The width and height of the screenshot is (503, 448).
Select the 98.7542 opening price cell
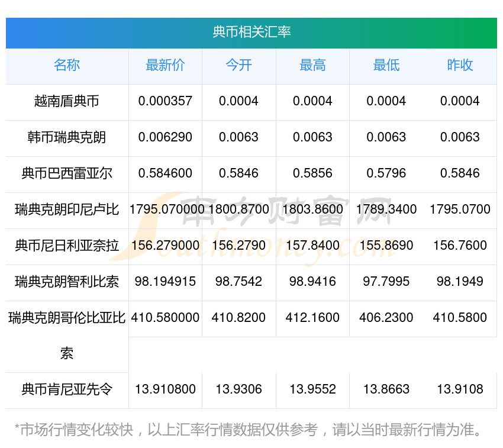pyautogui.click(x=238, y=282)
